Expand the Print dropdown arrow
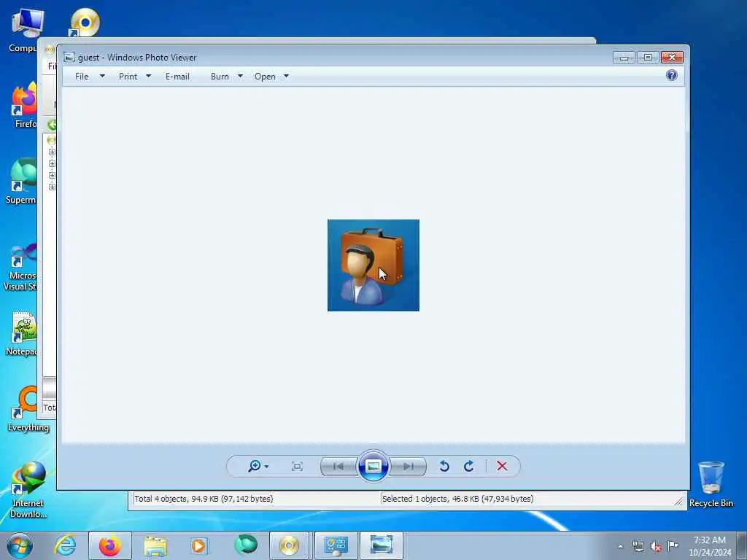The image size is (747, 560). [x=148, y=76]
